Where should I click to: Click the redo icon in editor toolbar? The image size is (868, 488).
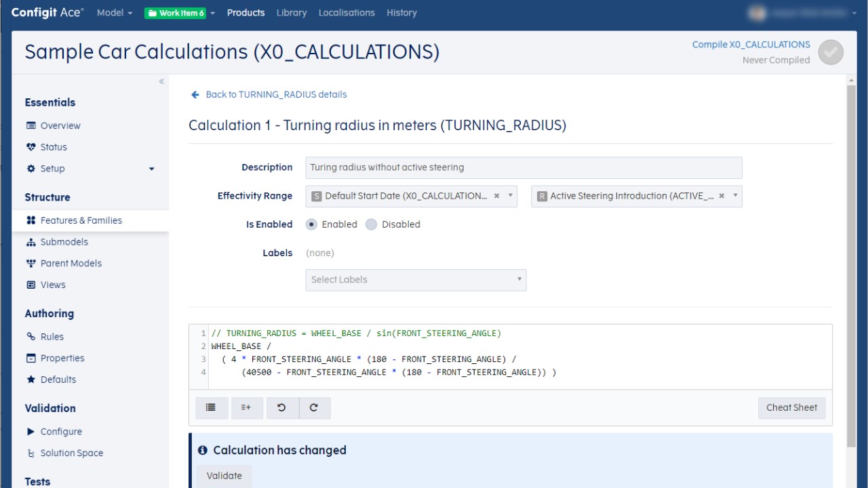coord(314,407)
